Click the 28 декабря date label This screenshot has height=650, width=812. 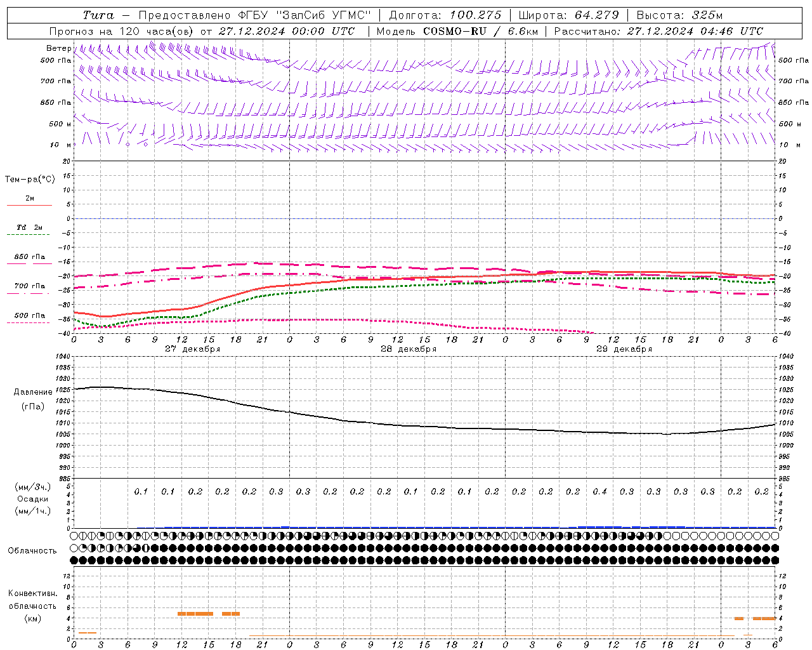(409, 349)
